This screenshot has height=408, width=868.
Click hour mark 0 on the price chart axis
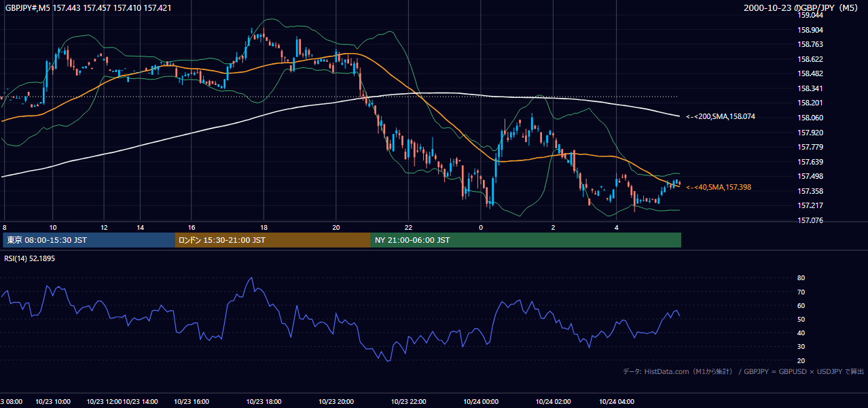click(481, 227)
